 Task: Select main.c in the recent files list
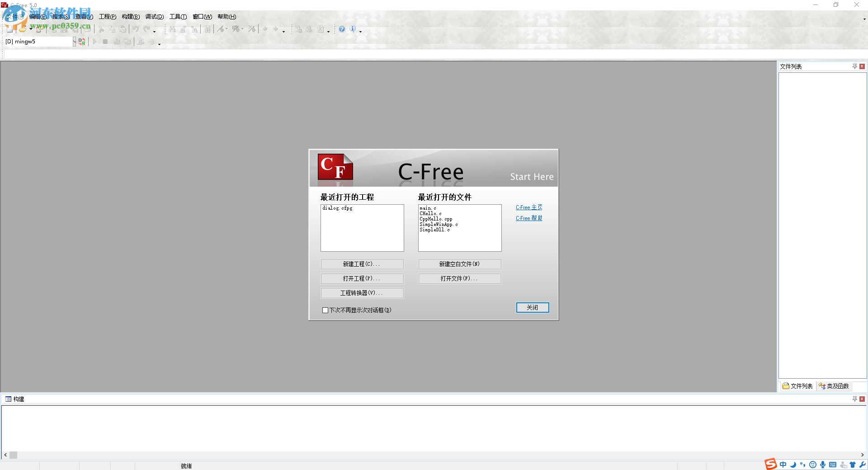pyautogui.click(x=428, y=208)
